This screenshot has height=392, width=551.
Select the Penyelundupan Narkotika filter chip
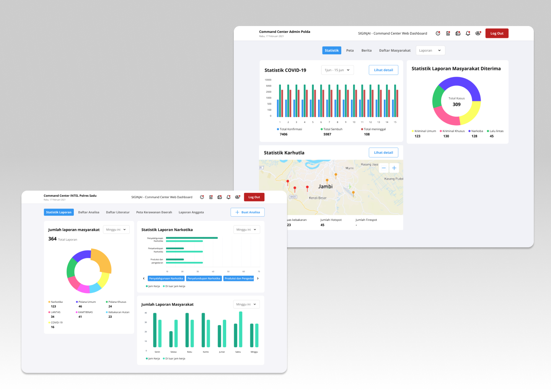tap(204, 279)
